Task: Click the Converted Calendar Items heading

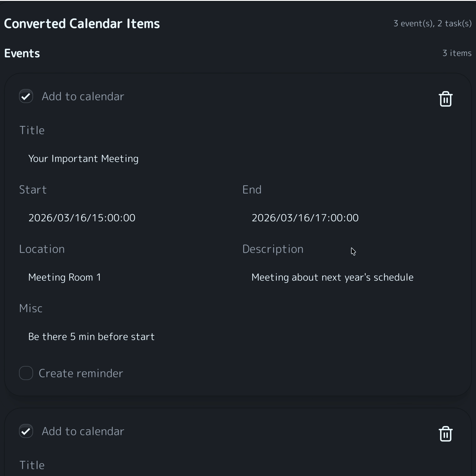Action: pyautogui.click(x=82, y=23)
